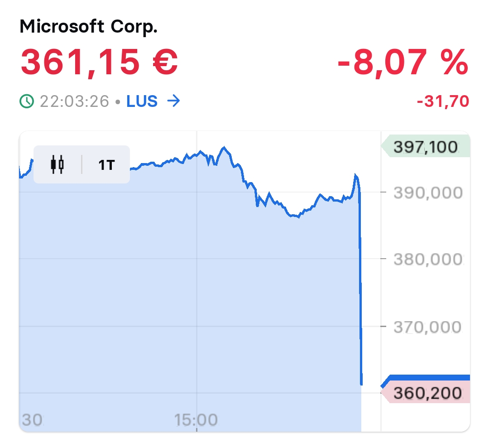Select the 397,100 high price label
489x448 pixels.
pyautogui.click(x=426, y=147)
